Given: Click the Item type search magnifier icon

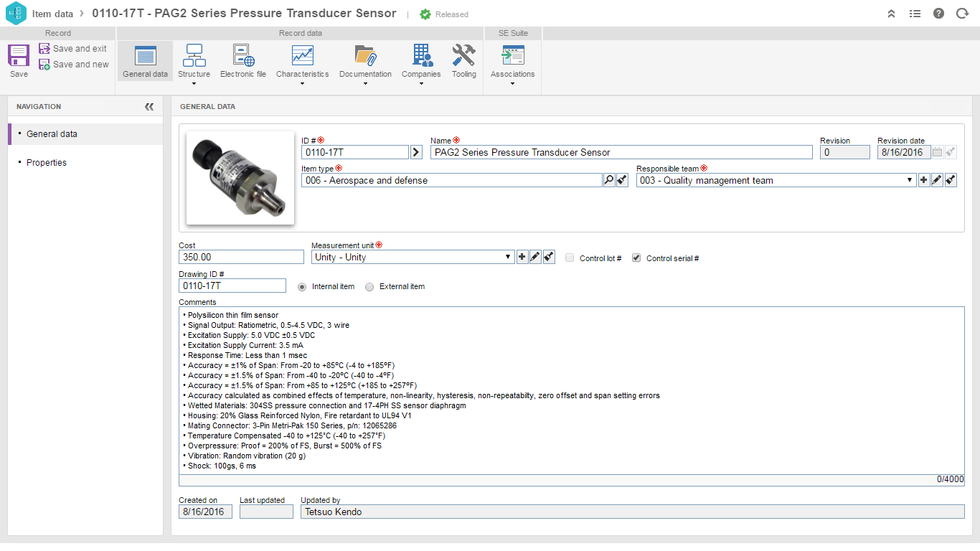Looking at the screenshot, I should (x=609, y=180).
